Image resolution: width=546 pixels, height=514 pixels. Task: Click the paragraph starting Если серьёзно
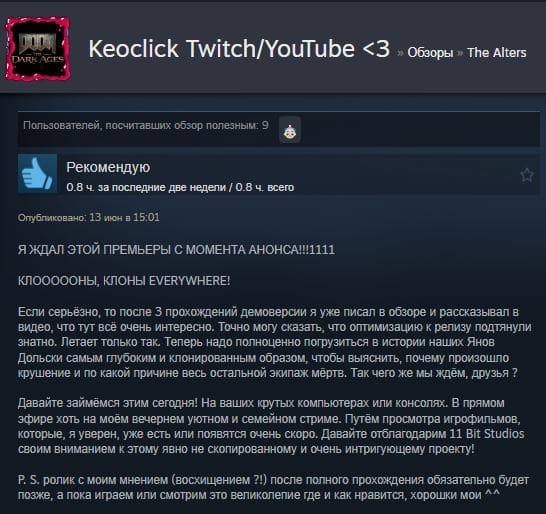(274, 342)
